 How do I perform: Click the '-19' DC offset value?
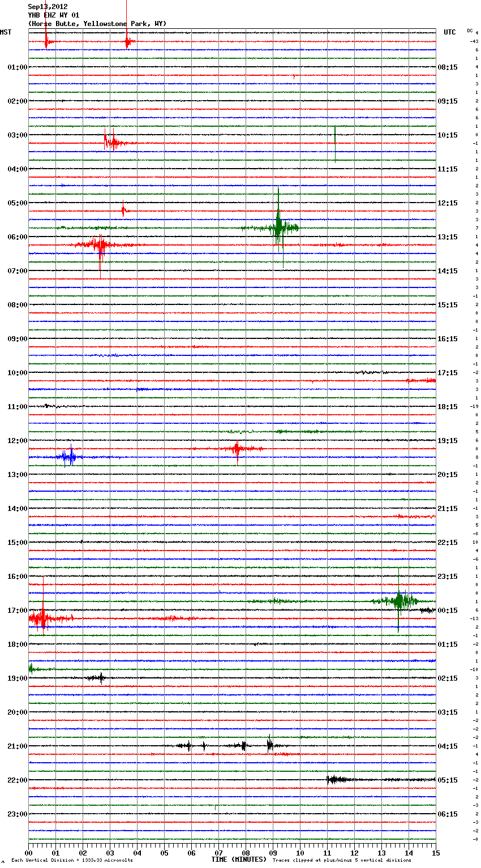[474, 406]
